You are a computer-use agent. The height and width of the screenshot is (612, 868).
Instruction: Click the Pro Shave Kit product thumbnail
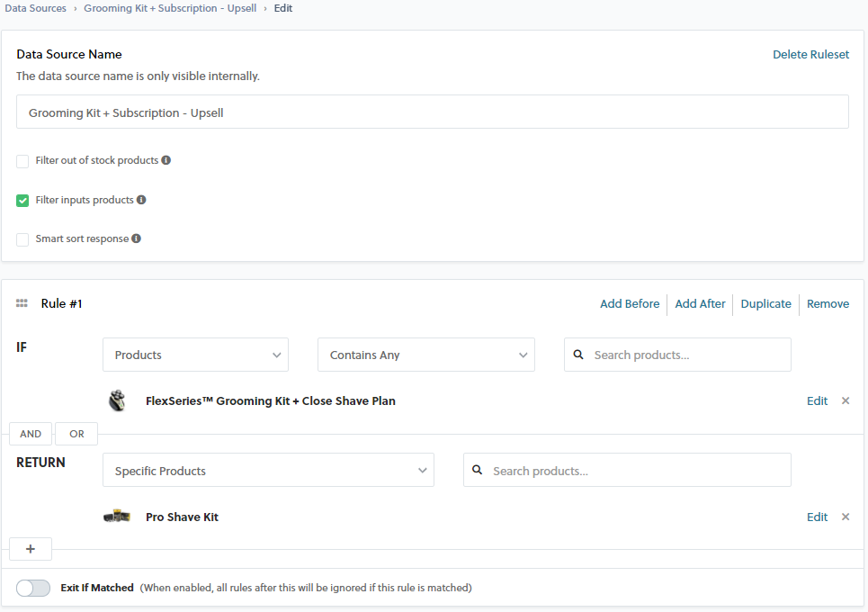pyautogui.click(x=118, y=517)
